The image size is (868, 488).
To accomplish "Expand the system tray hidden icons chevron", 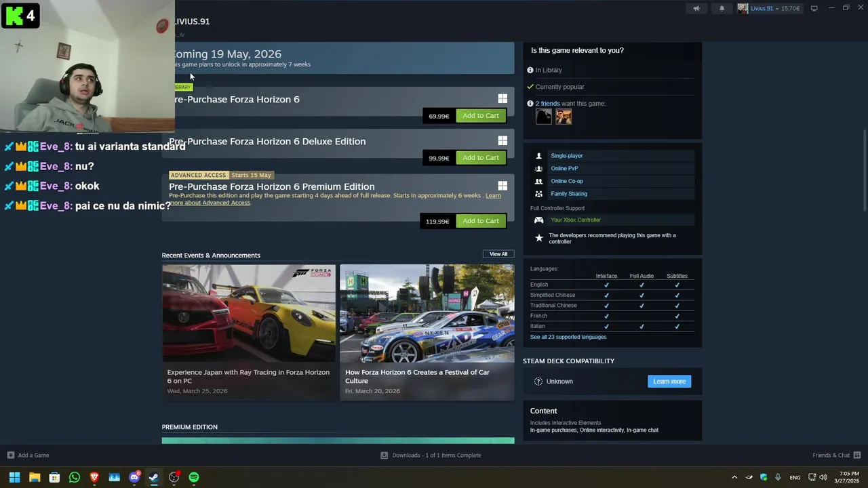I will 734,477.
